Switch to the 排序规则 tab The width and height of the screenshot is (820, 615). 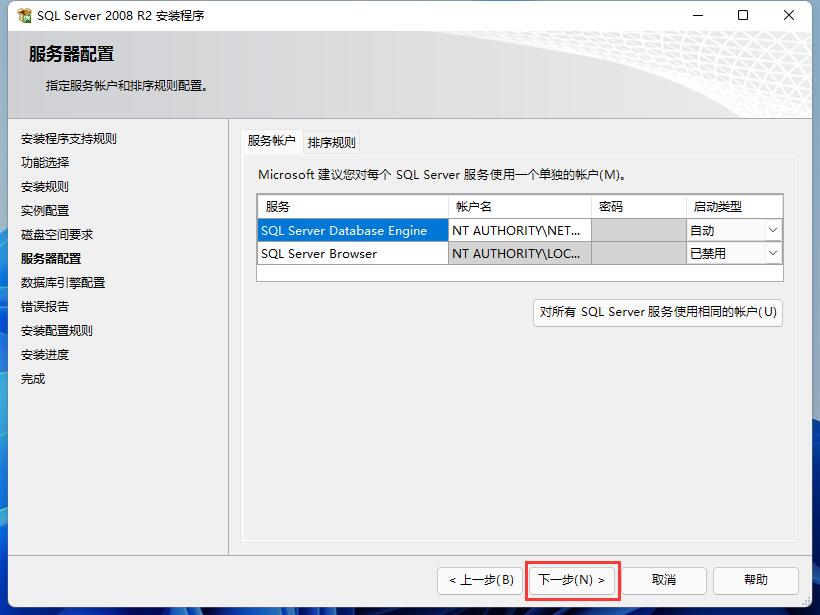pyautogui.click(x=332, y=142)
